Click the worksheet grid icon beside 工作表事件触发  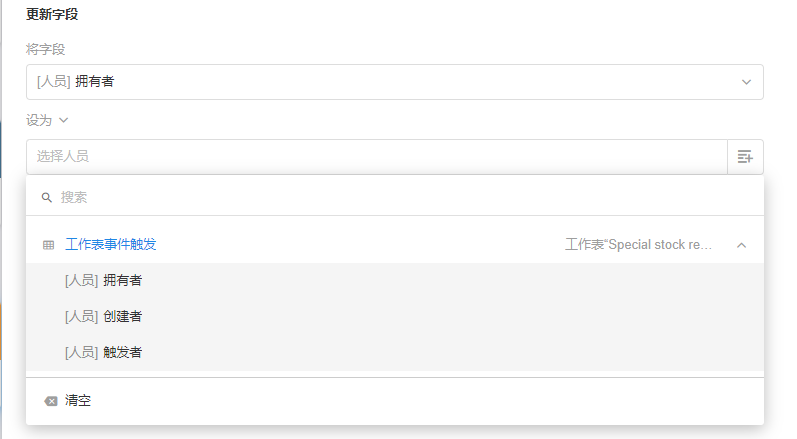(49, 245)
